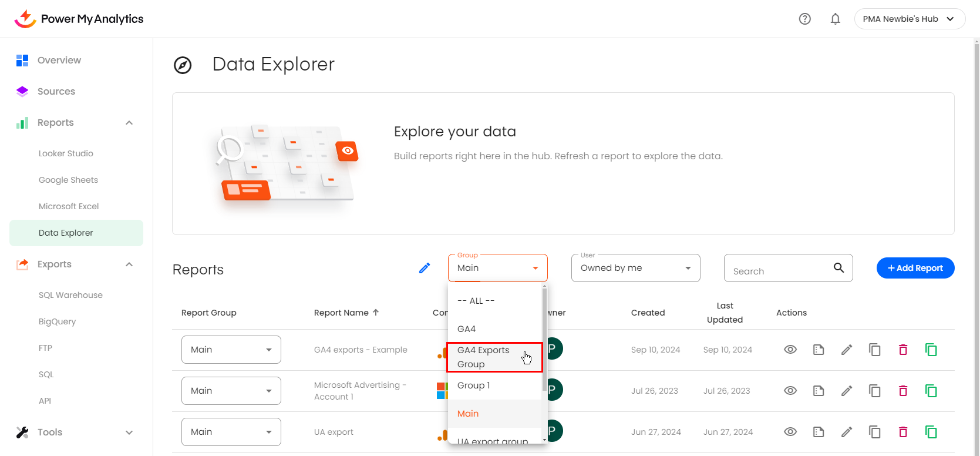Viewport: 980px width, 456px height.
Task: Click the search magnifier icon
Action: [838, 268]
